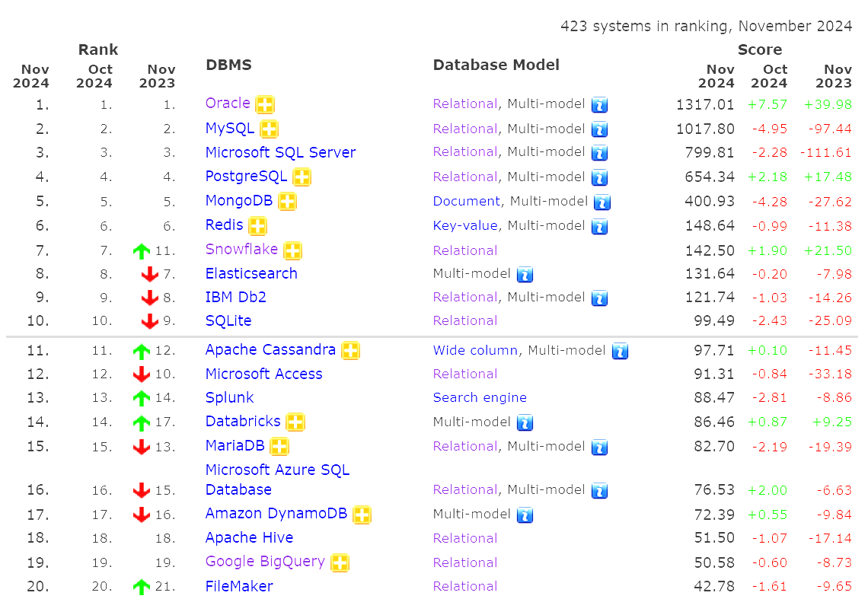Image resolution: width=868 pixels, height=599 pixels.
Task: Click the yellow plus icon next to Google BigQuery
Action: tap(340, 562)
